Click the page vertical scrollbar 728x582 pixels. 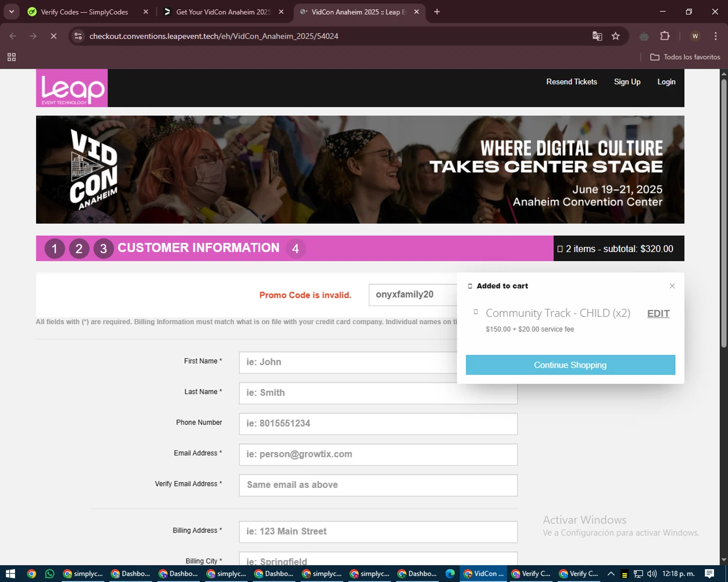click(724, 213)
